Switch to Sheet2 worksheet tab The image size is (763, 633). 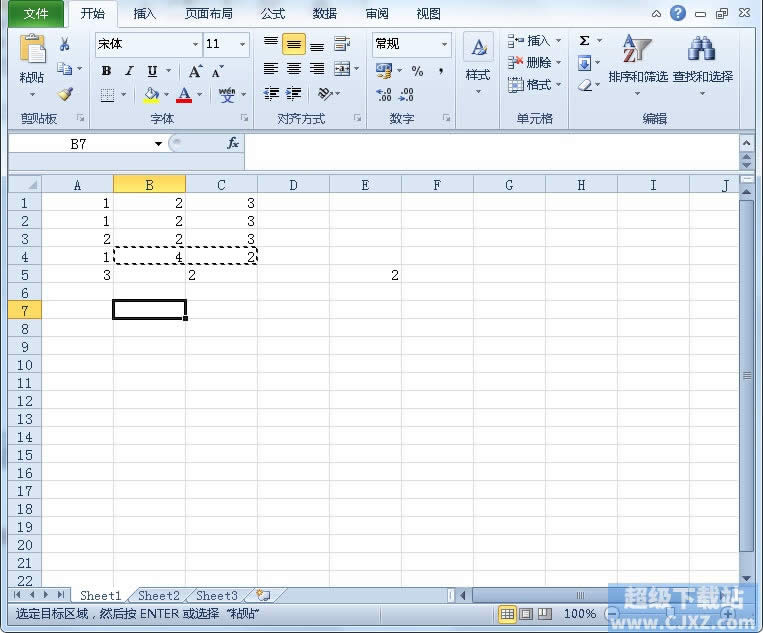point(159,596)
